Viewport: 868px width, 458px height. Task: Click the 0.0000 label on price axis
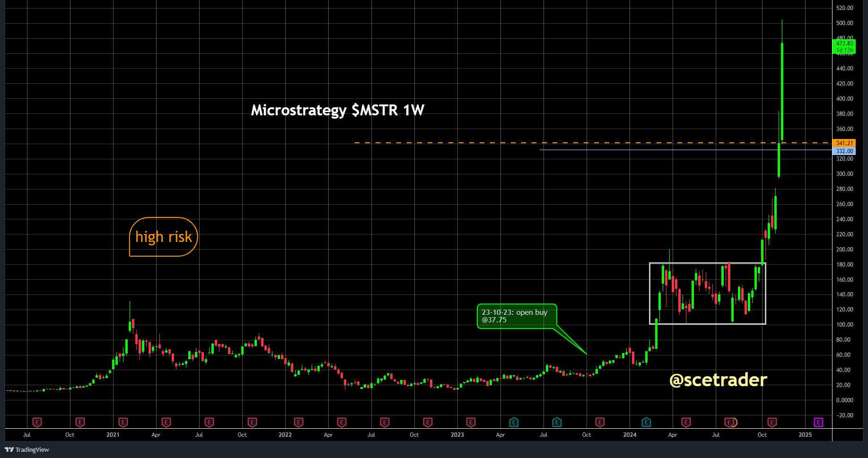(x=844, y=400)
